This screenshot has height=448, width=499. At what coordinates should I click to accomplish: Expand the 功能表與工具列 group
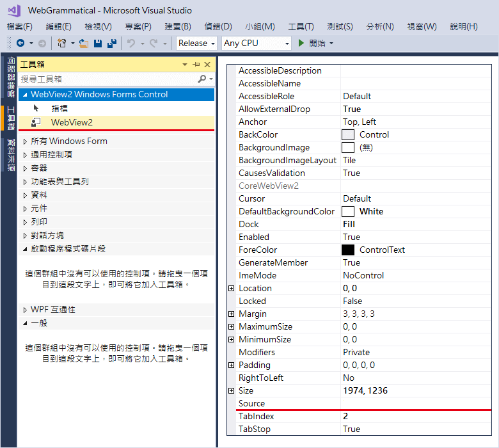click(25, 182)
